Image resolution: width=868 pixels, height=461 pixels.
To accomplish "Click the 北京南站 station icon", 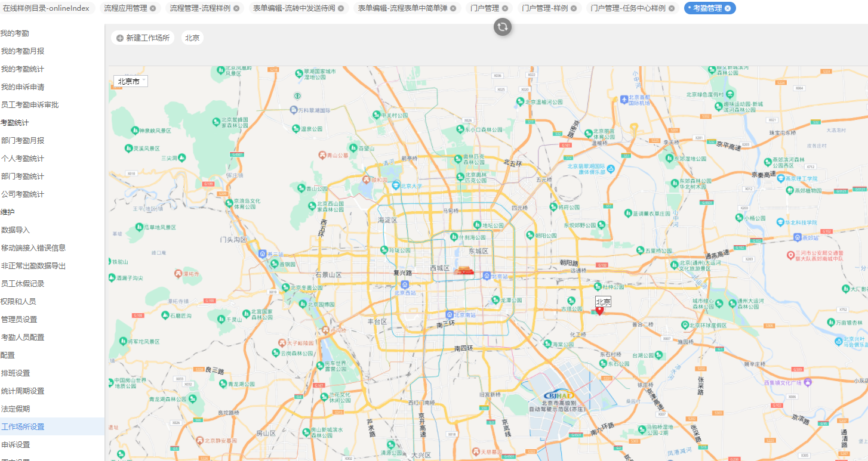I will [x=450, y=314].
